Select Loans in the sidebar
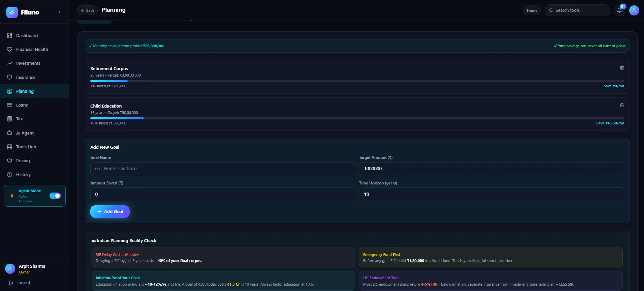The height and width of the screenshot is (291, 644). click(x=35, y=105)
